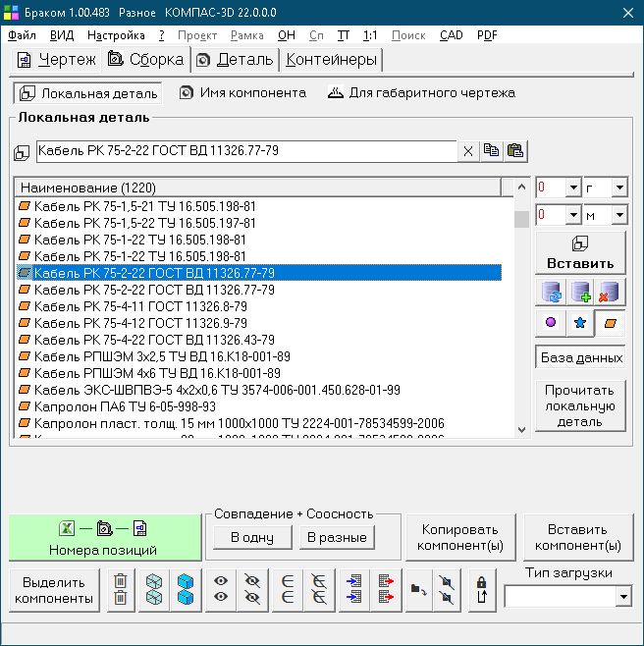Open the ВИД menu
The image size is (644, 646).
point(62,35)
